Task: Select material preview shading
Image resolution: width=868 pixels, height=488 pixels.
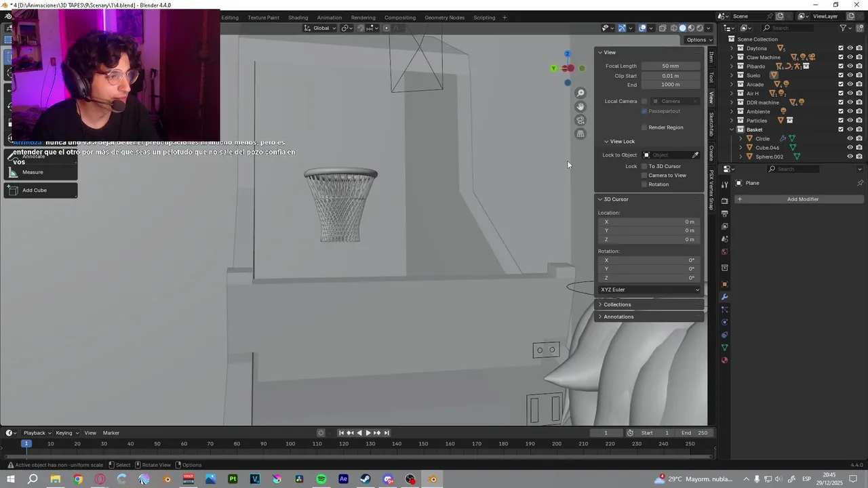Action: [692, 28]
